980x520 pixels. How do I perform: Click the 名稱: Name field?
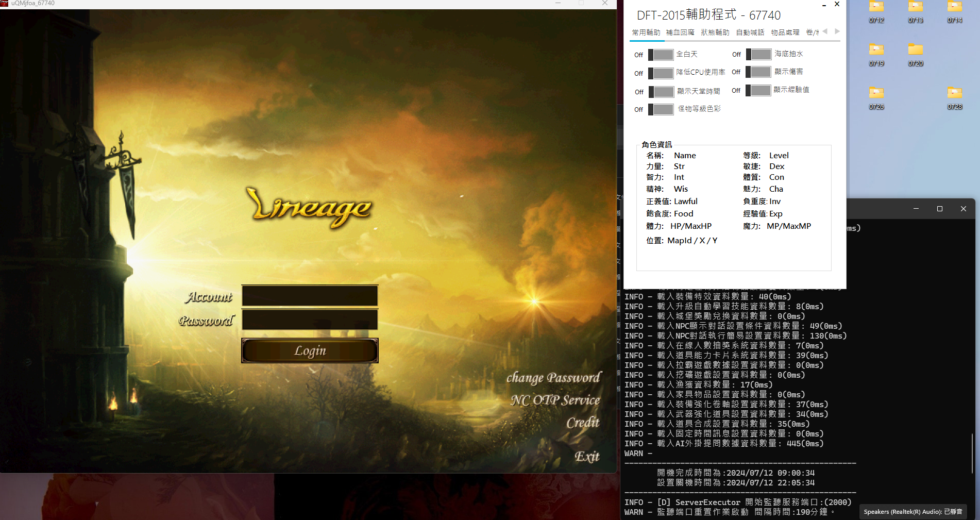click(671, 156)
